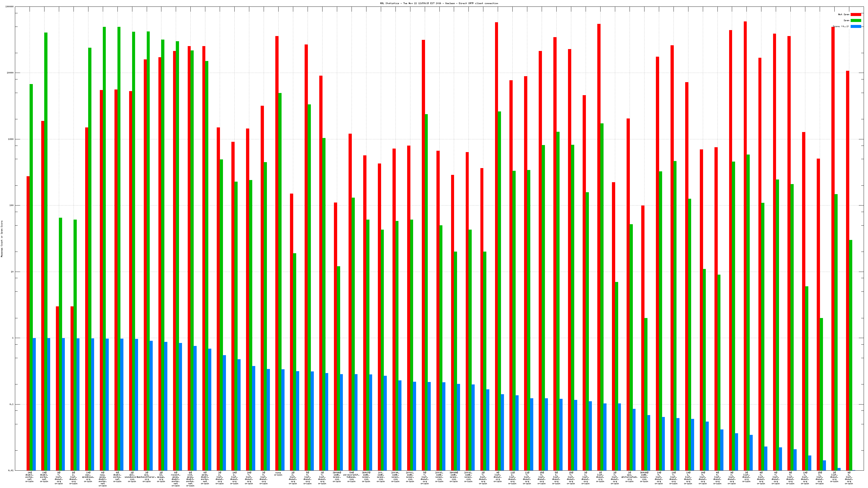Viewport: 868px width, 488px height.
Task: Click the l2.apews.org x-axis label
Action: click(161, 477)
